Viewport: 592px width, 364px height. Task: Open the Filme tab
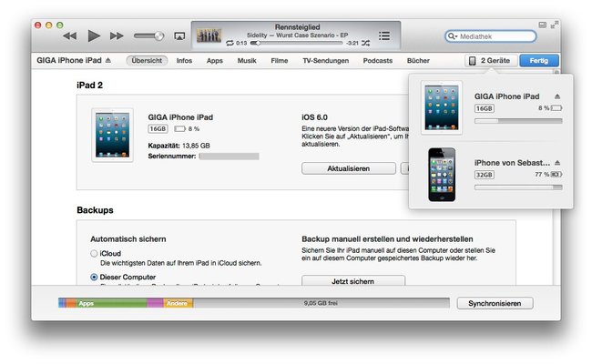[280, 61]
